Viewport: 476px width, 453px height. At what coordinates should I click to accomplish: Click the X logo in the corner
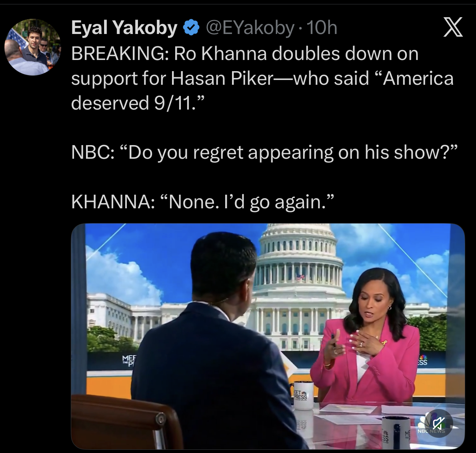click(x=453, y=27)
